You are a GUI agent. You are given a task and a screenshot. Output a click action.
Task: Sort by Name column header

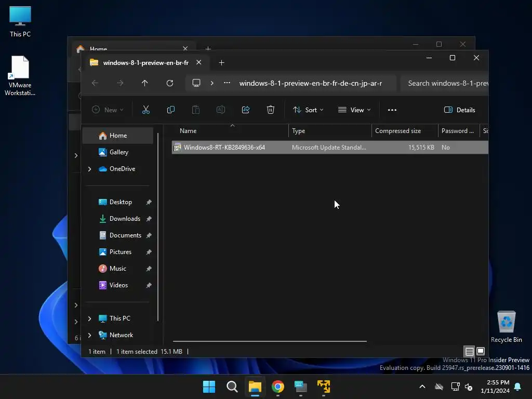[230, 131]
